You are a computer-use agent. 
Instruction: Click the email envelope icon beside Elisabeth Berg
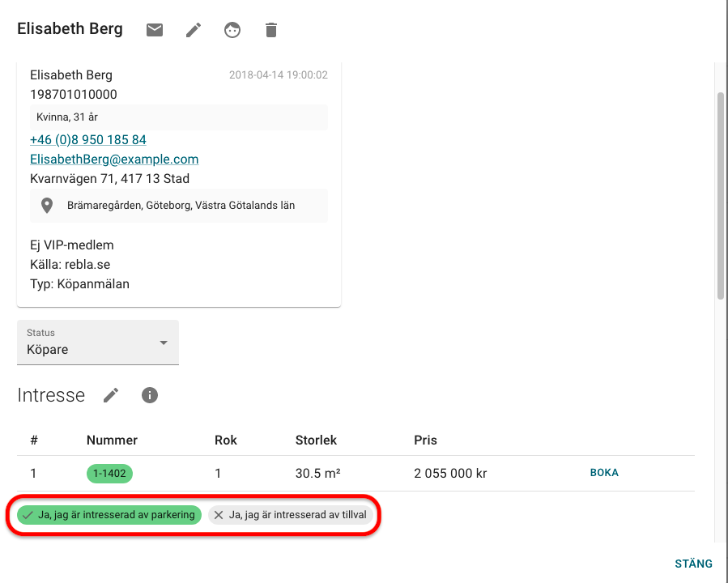155,30
